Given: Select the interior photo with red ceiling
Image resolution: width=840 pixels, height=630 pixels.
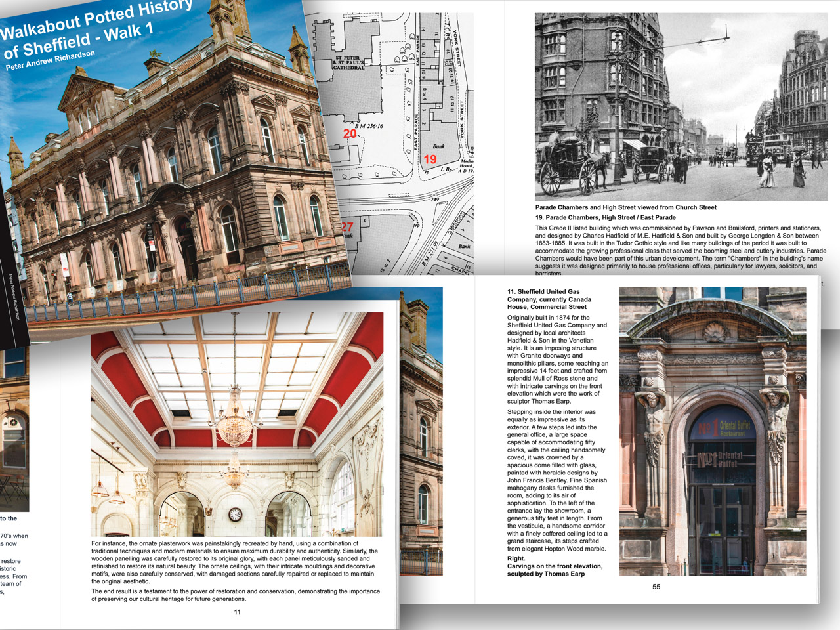Looking at the screenshot, I should click(237, 424).
